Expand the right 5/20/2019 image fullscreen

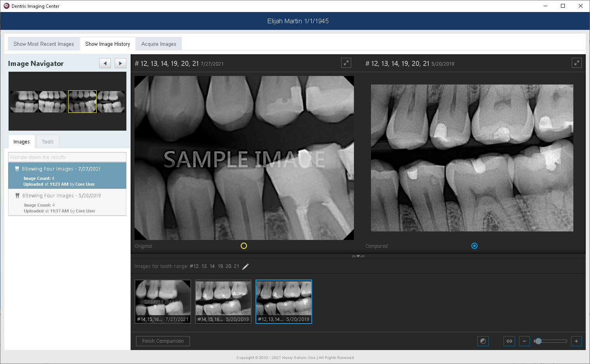576,62
